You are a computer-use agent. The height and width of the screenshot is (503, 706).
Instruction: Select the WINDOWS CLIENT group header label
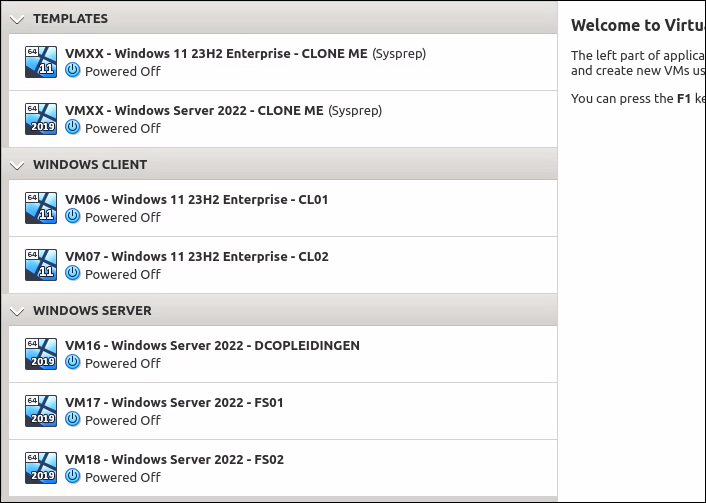(x=90, y=164)
